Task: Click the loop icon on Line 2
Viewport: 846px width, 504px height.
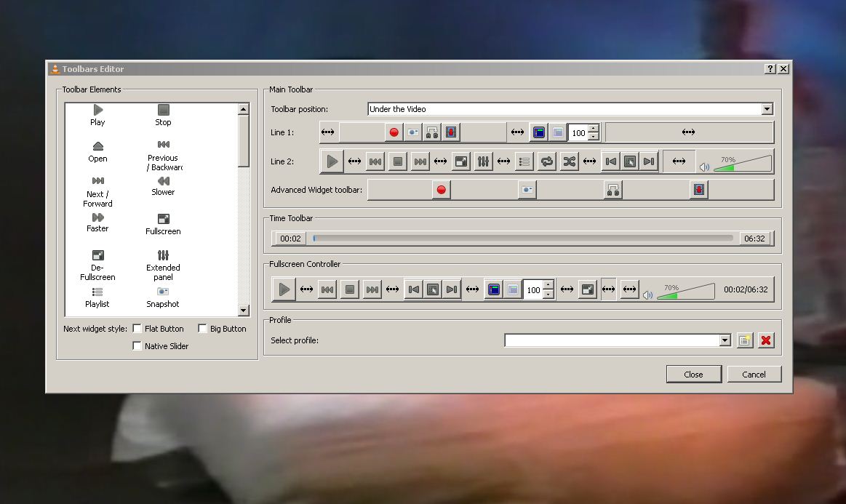Action: click(x=546, y=161)
